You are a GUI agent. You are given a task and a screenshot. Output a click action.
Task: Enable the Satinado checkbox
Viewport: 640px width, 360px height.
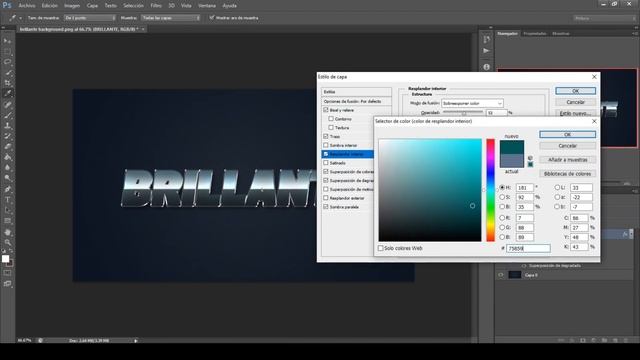point(326,162)
